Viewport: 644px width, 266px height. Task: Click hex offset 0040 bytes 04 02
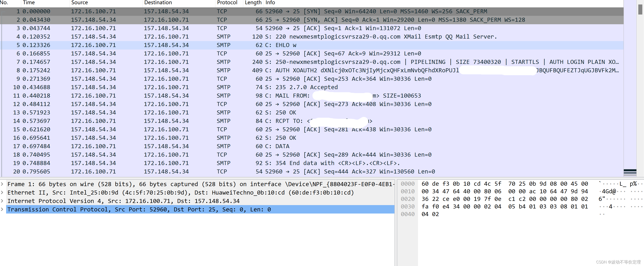(x=430, y=214)
